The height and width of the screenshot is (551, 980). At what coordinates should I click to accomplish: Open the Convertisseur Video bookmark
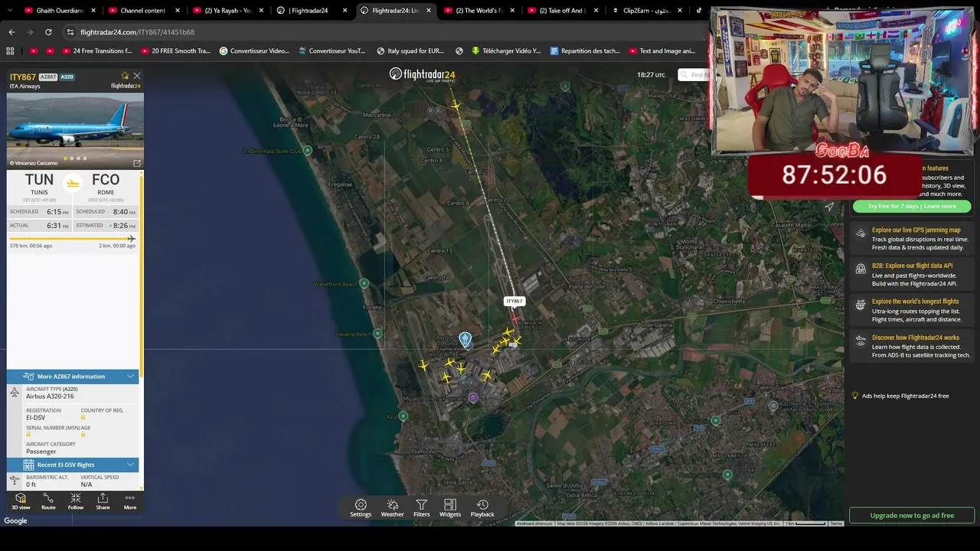click(x=254, y=51)
